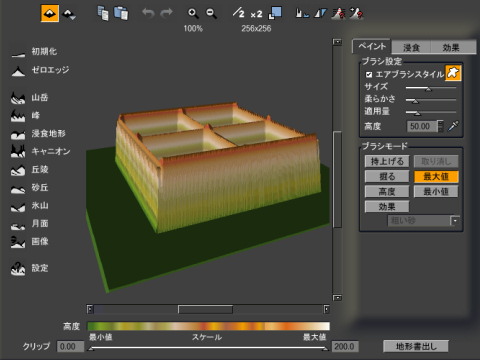Click the 高度 value field 50.00

(x=422, y=126)
